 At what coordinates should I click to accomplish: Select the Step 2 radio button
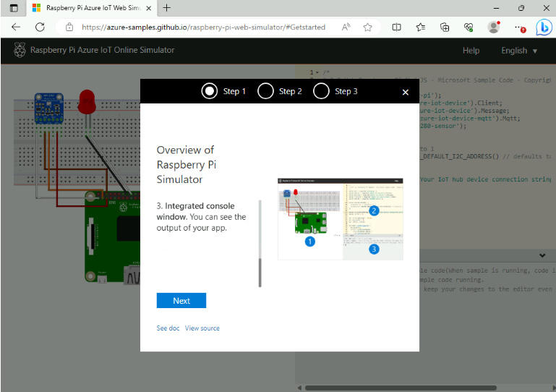click(265, 91)
